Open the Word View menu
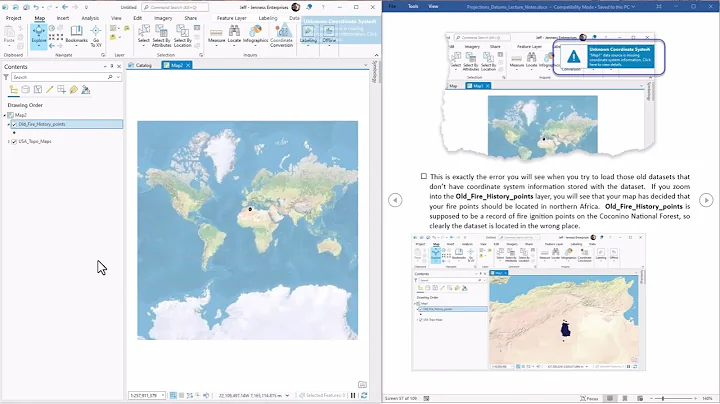 [433, 6]
